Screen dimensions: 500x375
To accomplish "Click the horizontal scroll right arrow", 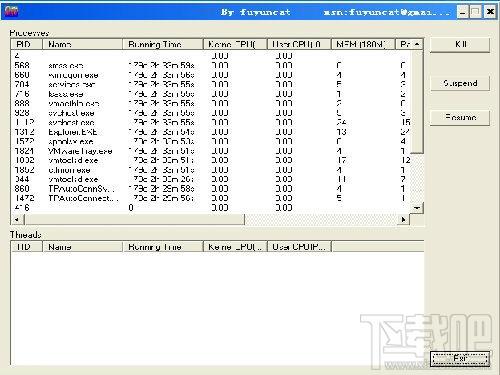I will [x=404, y=219].
